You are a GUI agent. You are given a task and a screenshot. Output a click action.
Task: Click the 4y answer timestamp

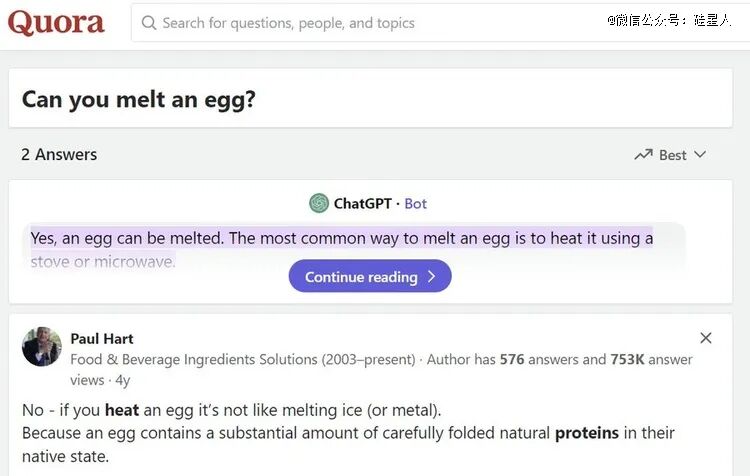click(122, 380)
